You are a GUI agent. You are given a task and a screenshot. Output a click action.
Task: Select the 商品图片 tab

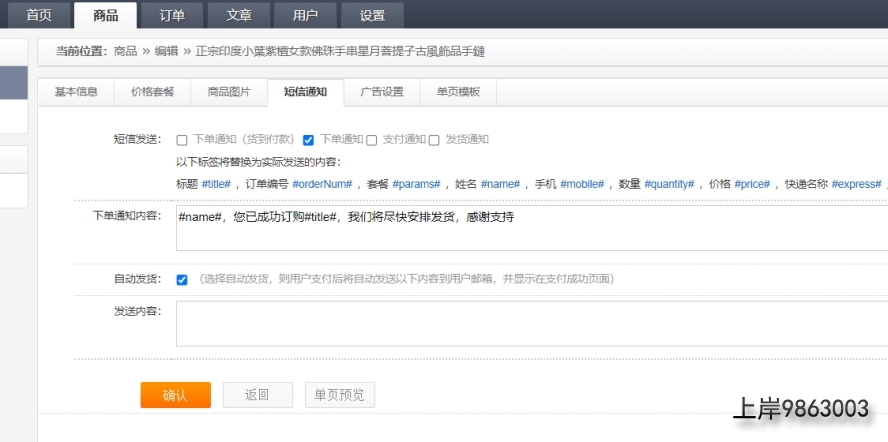[x=229, y=92]
